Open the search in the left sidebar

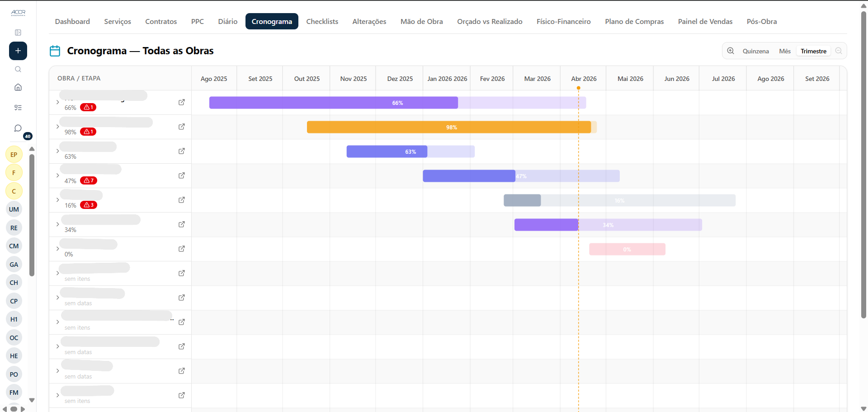pyautogui.click(x=18, y=69)
